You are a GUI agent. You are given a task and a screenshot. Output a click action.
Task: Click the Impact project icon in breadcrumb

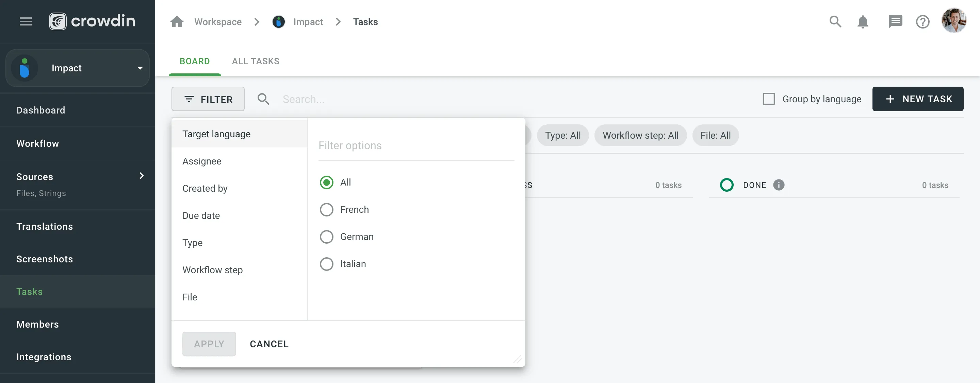point(278,22)
